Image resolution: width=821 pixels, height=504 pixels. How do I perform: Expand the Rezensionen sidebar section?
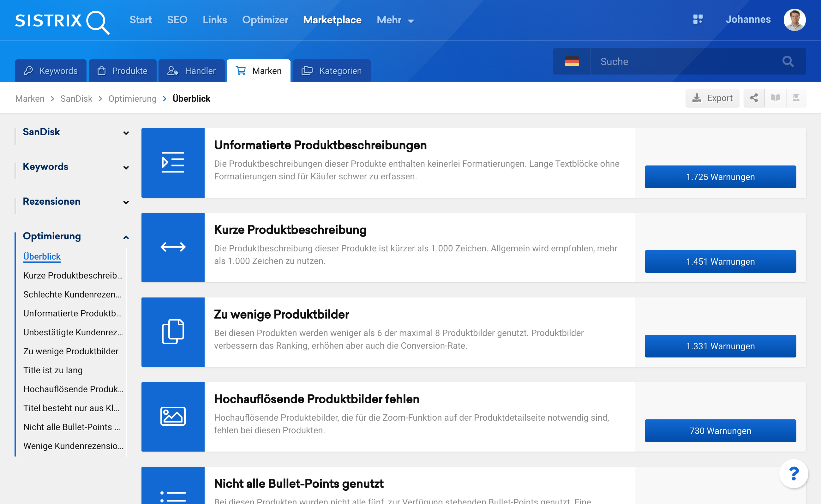coord(126,202)
